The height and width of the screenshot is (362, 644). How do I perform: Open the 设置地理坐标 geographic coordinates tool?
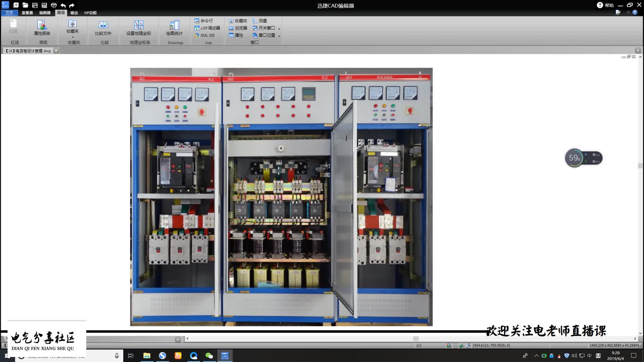[139, 27]
